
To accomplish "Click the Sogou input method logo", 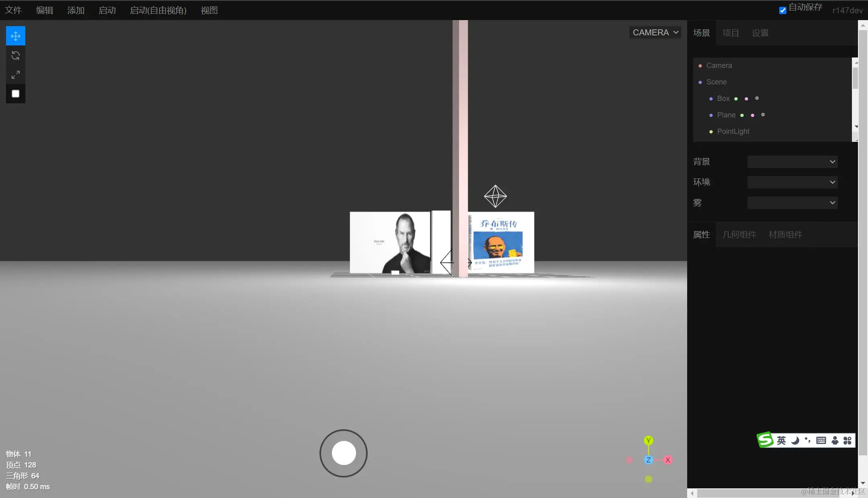I will (765, 440).
